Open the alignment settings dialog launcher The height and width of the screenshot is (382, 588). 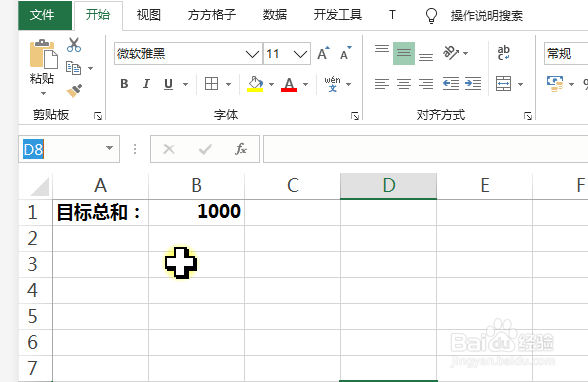528,116
